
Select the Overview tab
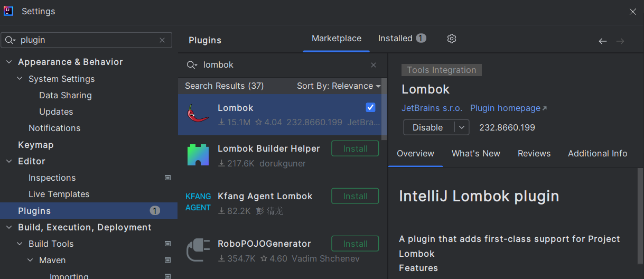point(415,153)
